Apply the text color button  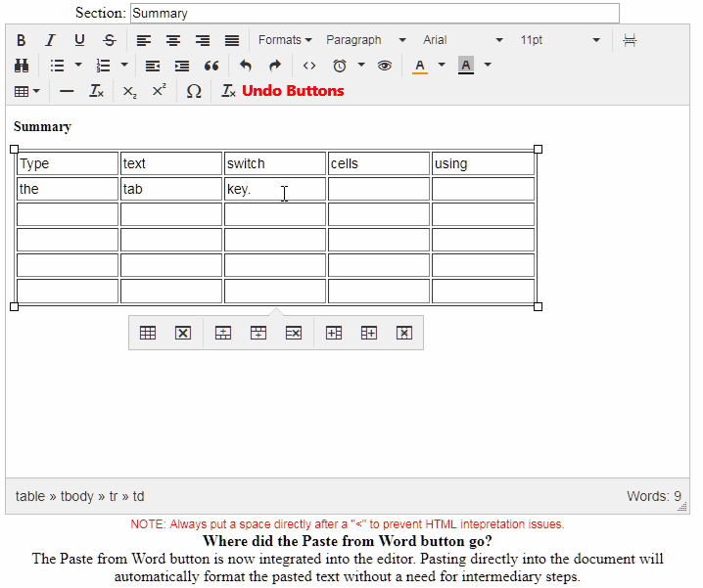tap(419, 66)
